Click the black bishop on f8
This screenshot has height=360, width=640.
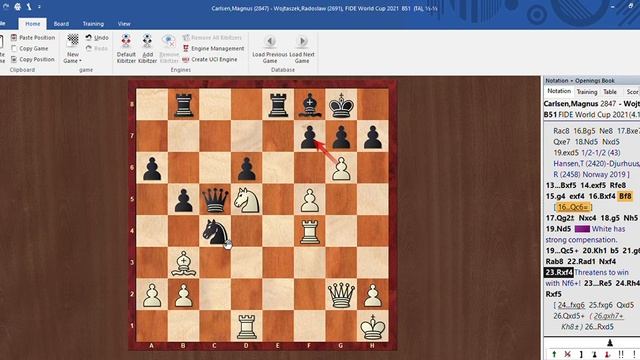(x=309, y=105)
